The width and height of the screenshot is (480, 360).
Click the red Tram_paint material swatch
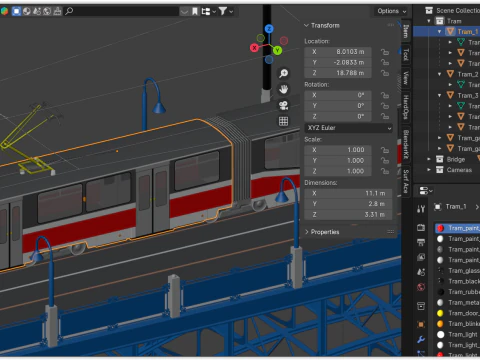pos(440,228)
